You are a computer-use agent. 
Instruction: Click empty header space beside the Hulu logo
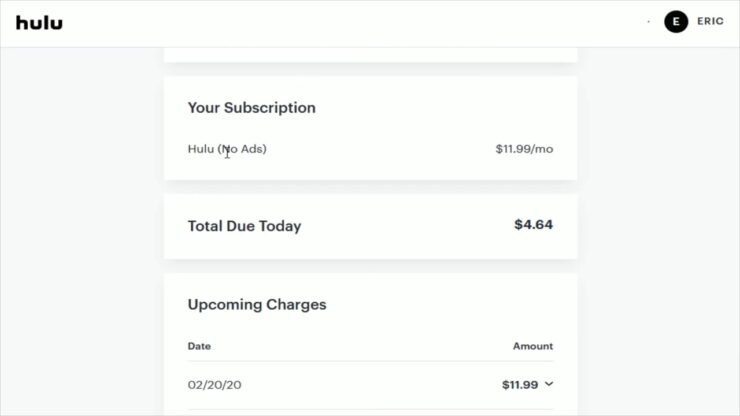click(x=330, y=23)
